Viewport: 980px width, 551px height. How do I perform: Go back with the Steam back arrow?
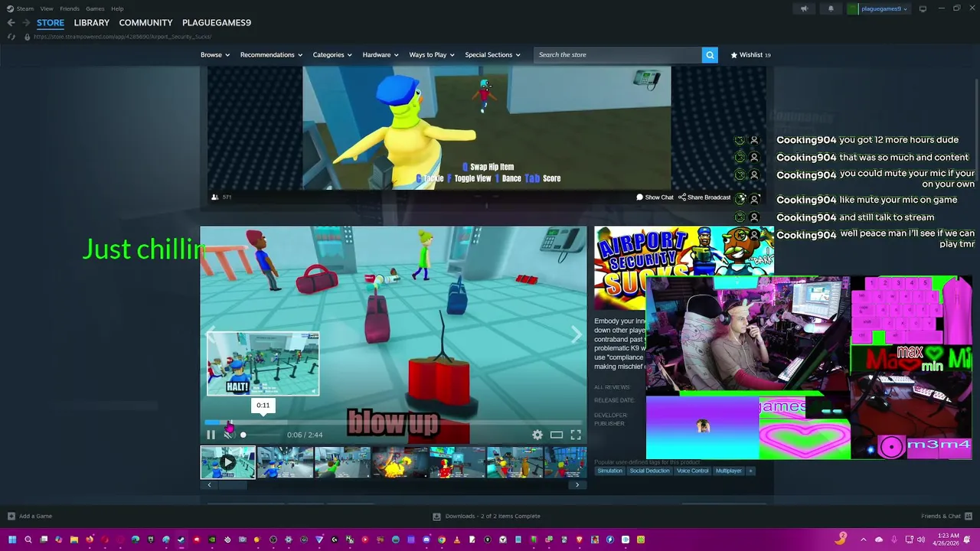click(x=11, y=23)
